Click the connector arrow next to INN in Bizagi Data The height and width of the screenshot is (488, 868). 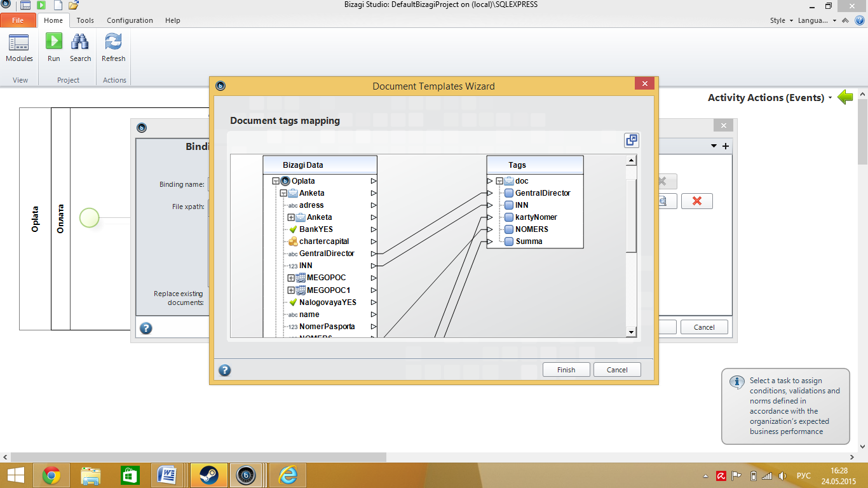tap(374, 266)
